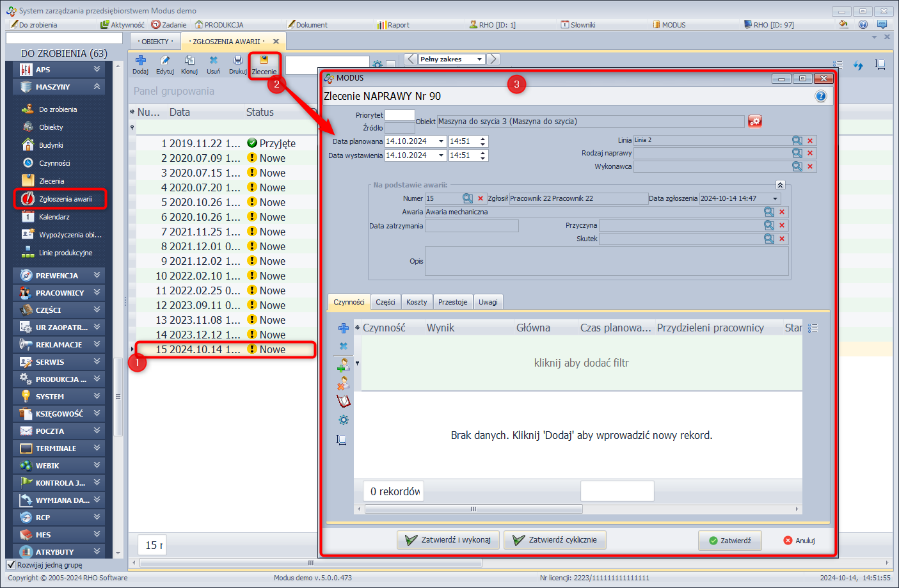Viewport: 899px width, 588px height.
Task: Select Kalendarz in the Maszyny sidebar
Action: 54,217
